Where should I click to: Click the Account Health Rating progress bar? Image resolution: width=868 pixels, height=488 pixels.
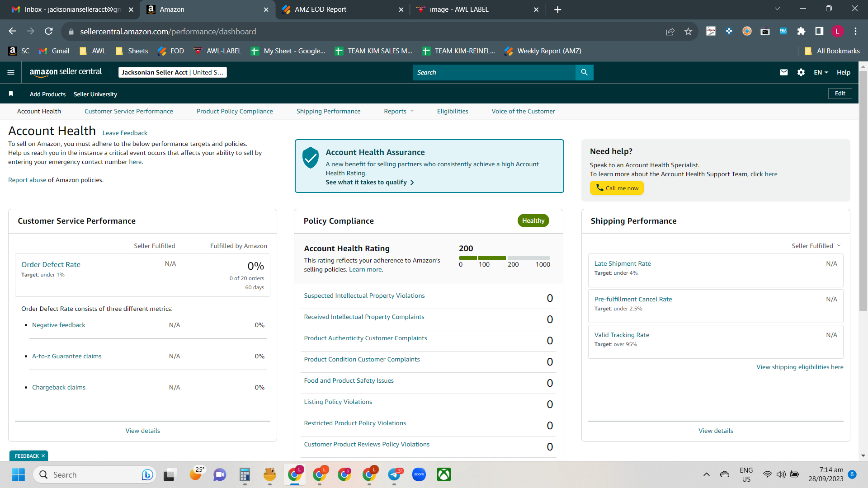(505, 258)
